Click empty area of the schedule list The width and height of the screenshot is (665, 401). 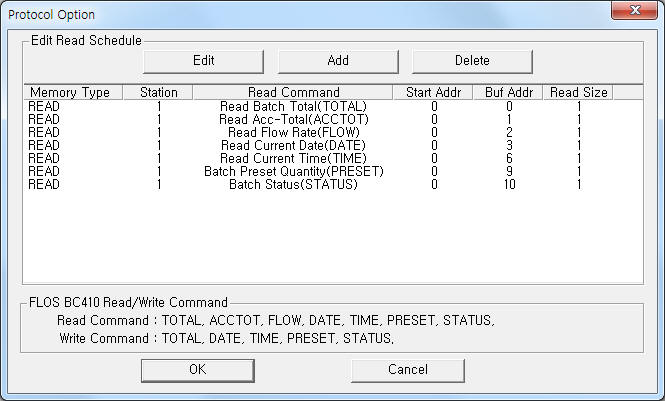coord(333,237)
